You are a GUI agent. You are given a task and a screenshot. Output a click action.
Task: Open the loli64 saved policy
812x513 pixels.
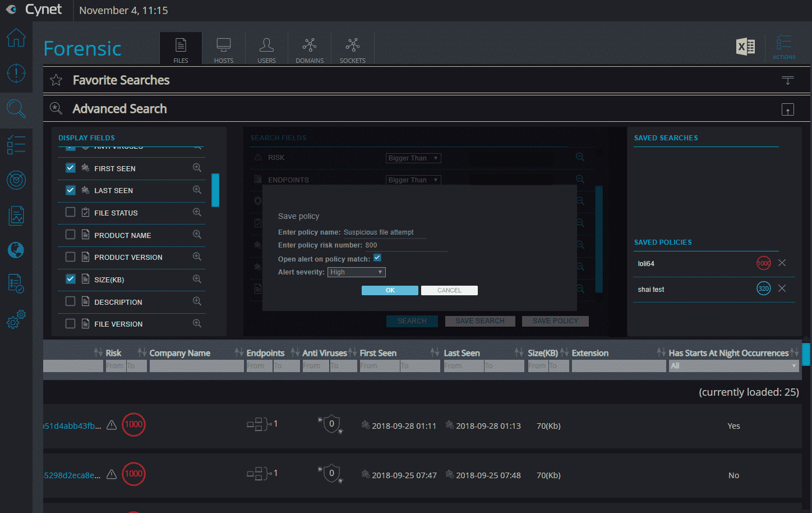tap(646, 263)
